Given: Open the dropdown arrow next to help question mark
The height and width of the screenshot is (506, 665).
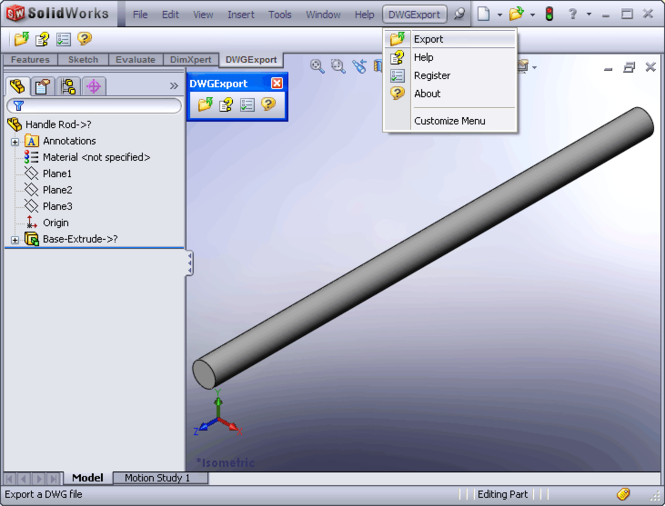Looking at the screenshot, I should [x=589, y=14].
